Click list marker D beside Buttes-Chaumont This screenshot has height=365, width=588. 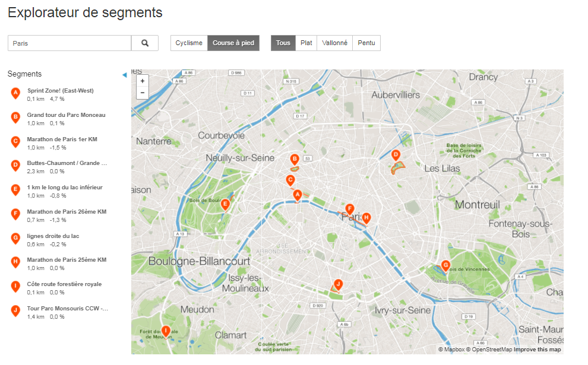(x=15, y=166)
